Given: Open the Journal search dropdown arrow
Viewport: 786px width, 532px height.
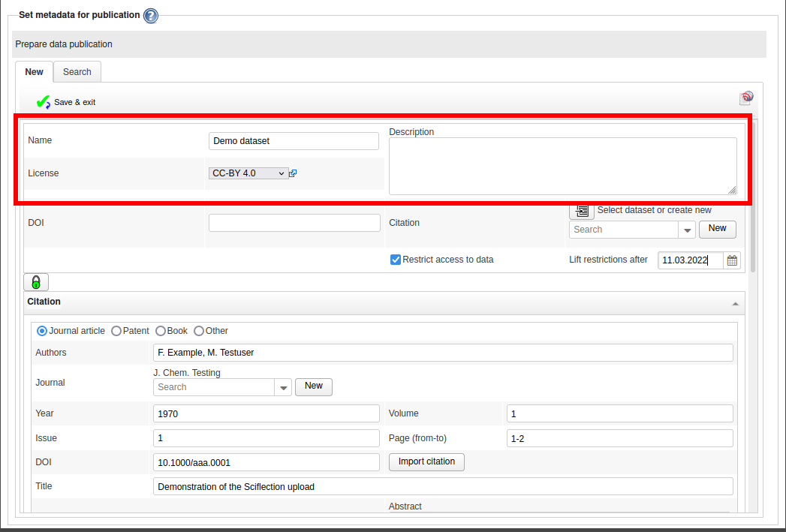Looking at the screenshot, I should (x=283, y=388).
